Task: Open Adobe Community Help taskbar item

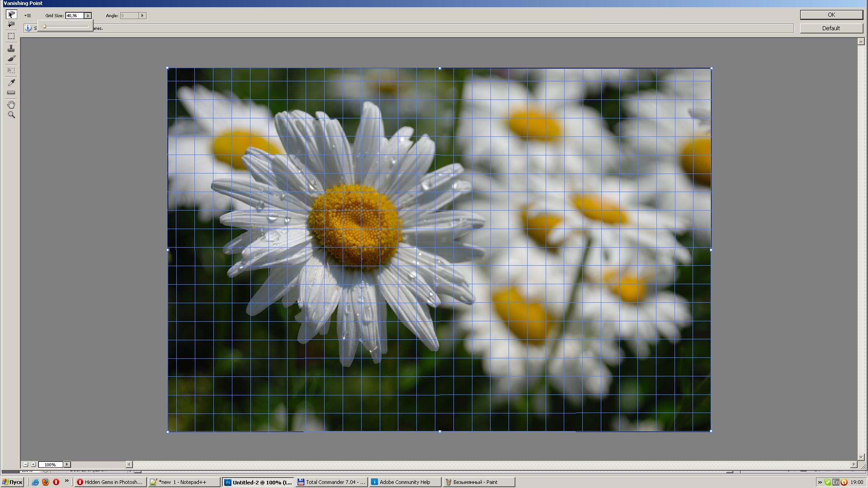Action: [405, 482]
